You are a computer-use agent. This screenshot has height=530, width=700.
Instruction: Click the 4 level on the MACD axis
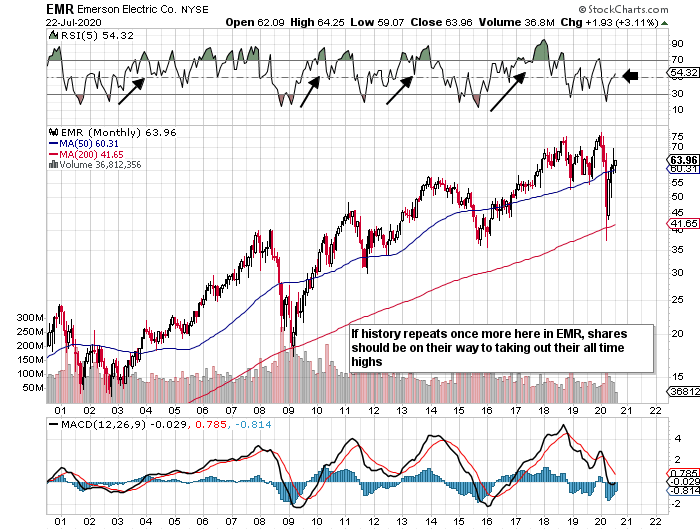coord(678,438)
